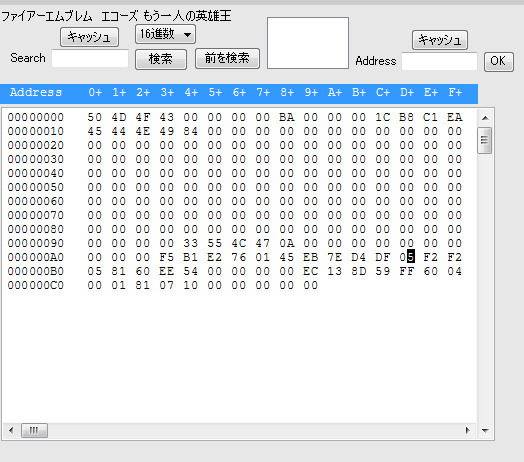Click the horizontal scrollbar left arrow
Screen dimensions: 524x462
11,430
